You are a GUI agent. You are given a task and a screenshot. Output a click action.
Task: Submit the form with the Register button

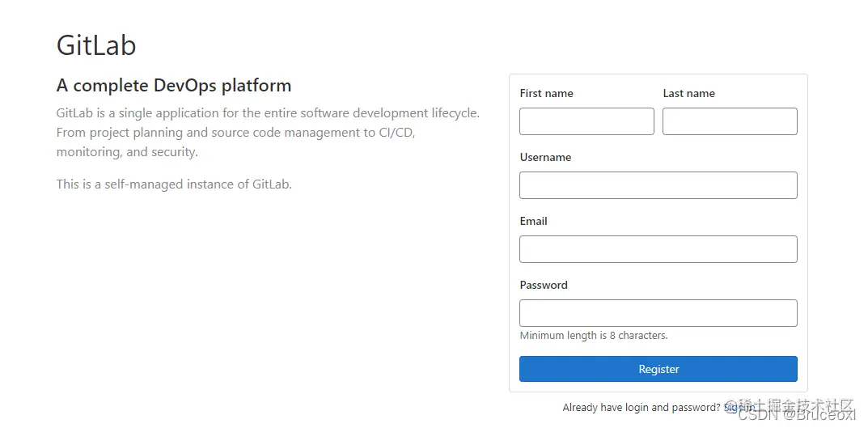658,369
